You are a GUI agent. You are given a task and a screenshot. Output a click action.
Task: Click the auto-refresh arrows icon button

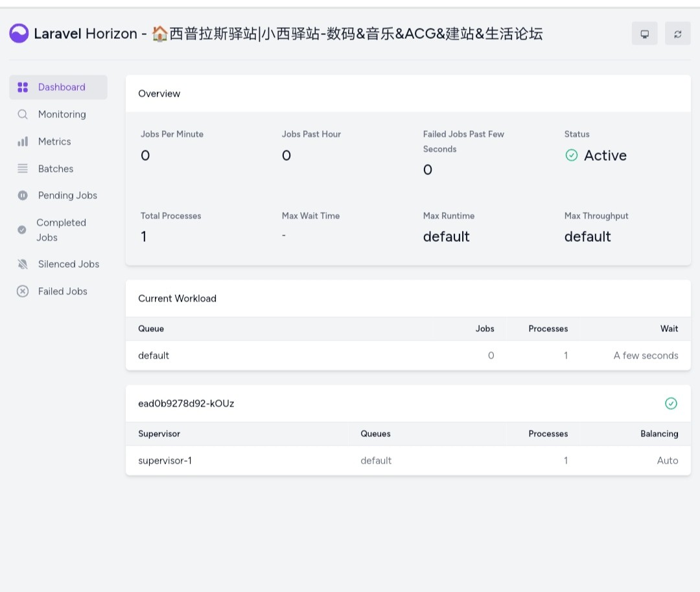coord(677,34)
